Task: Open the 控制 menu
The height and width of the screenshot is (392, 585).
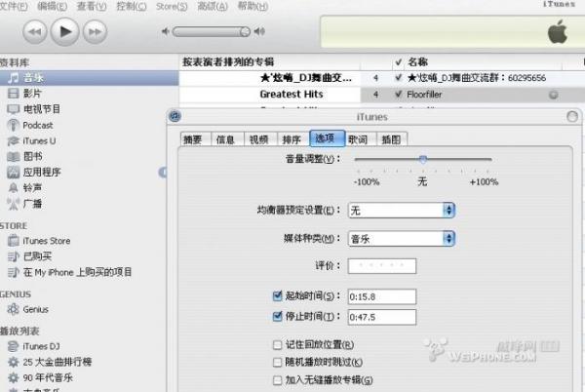Action: pos(132,7)
